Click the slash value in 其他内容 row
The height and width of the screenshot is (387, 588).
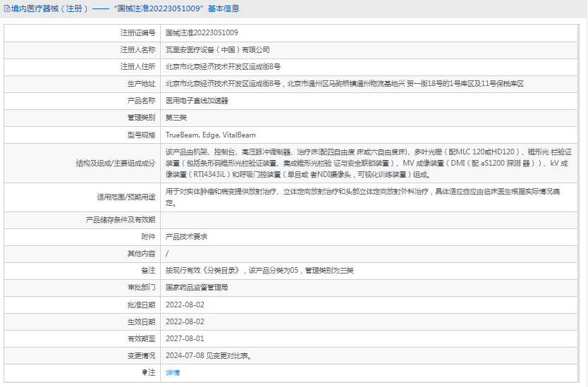pyautogui.click(x=167, y=254)
